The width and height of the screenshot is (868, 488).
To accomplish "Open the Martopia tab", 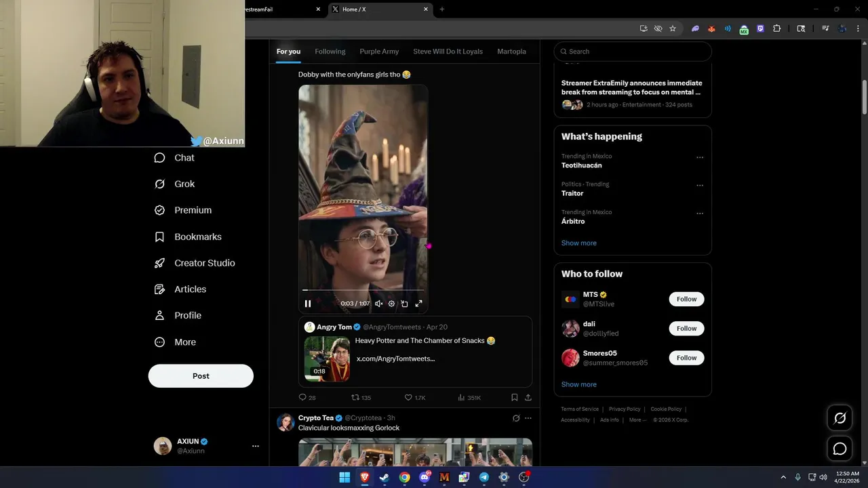I will (x=511, y=52).
